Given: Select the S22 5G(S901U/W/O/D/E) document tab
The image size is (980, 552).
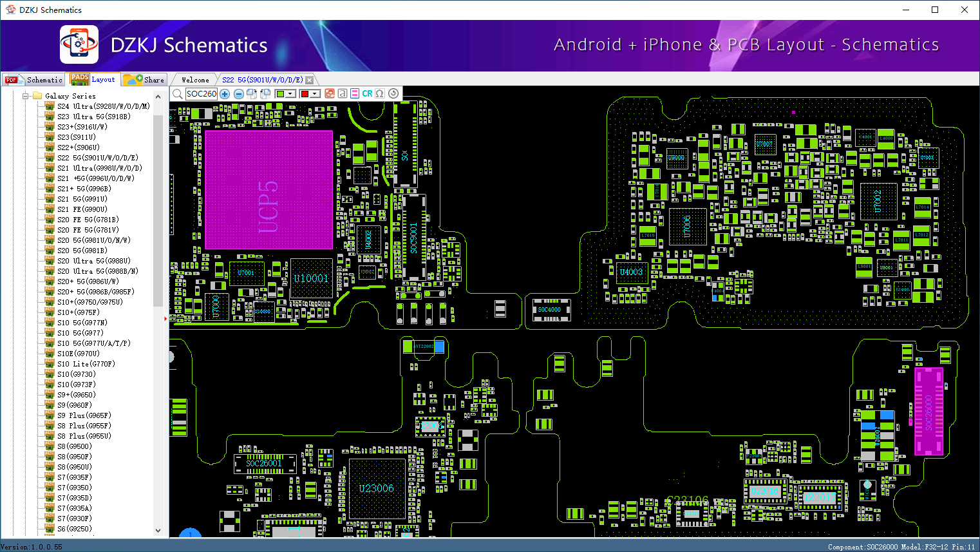Looking at the screenshot, I should point(263,80).
